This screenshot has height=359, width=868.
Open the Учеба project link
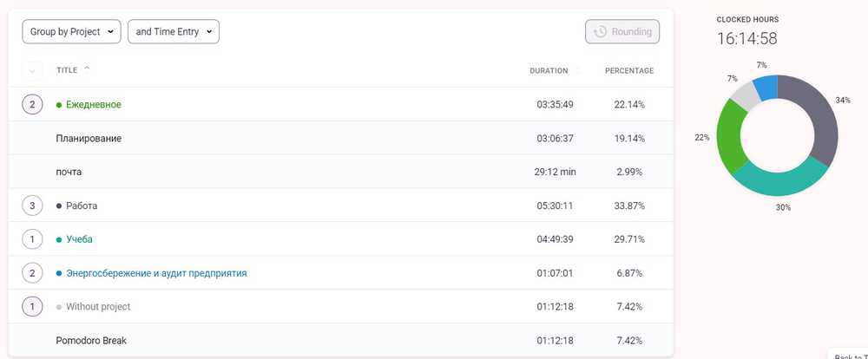(x=79, y=239)
